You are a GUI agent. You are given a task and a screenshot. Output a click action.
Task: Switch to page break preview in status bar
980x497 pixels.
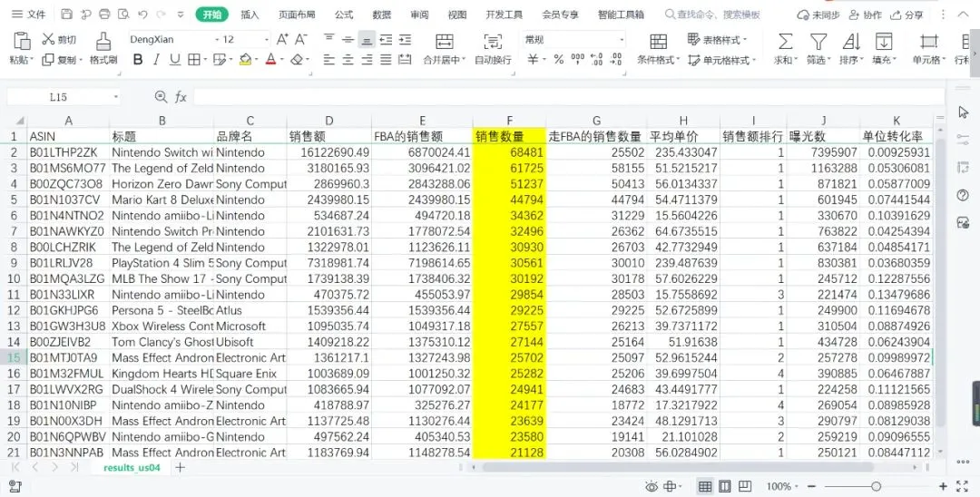pyautogui.click(x=745, y=486)
